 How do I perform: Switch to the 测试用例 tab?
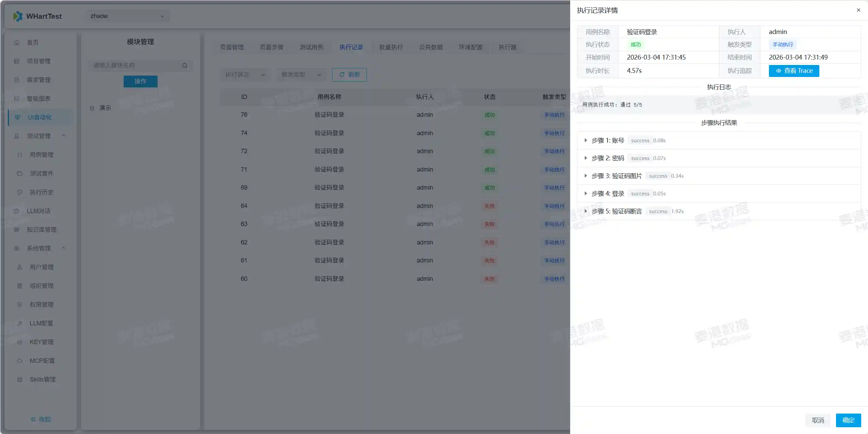(311, 47)
